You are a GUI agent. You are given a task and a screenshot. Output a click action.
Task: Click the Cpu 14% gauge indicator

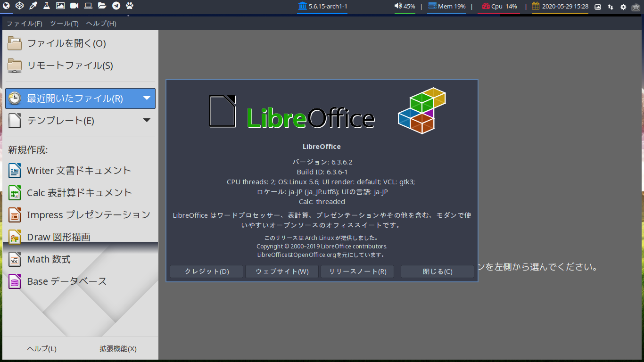(x=499, y=6)
